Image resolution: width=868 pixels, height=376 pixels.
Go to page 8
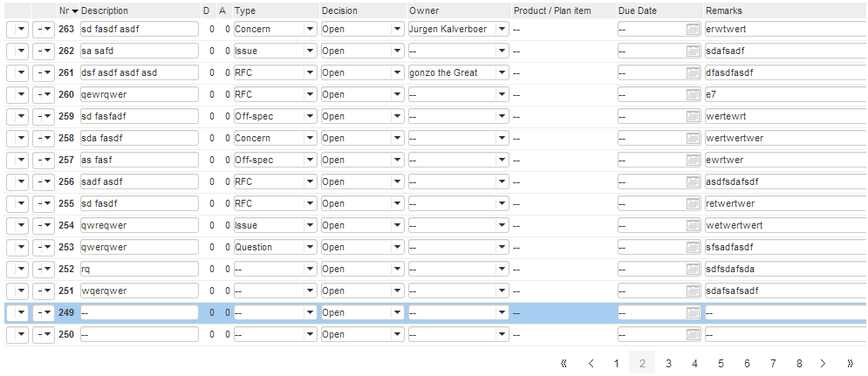pos(799,363)
